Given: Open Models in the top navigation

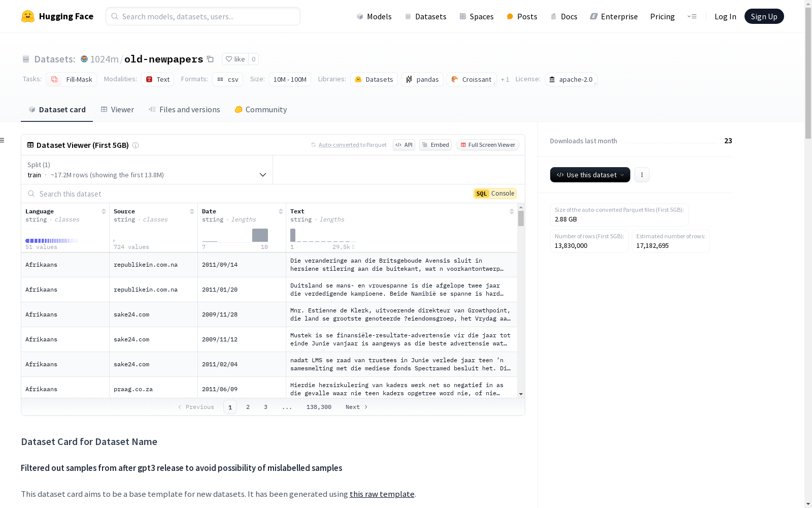Looking at the screenshot, I should pyautogui.click(x=374, y=16).
